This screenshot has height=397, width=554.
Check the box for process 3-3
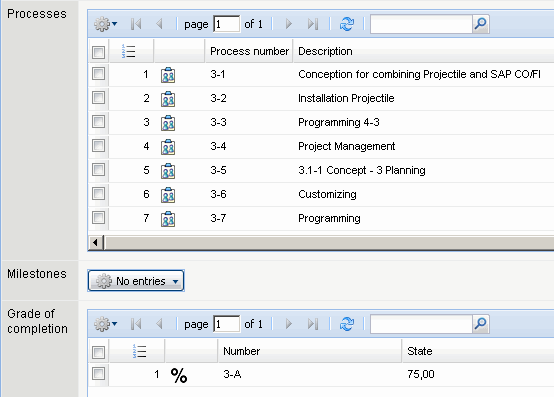98,122
